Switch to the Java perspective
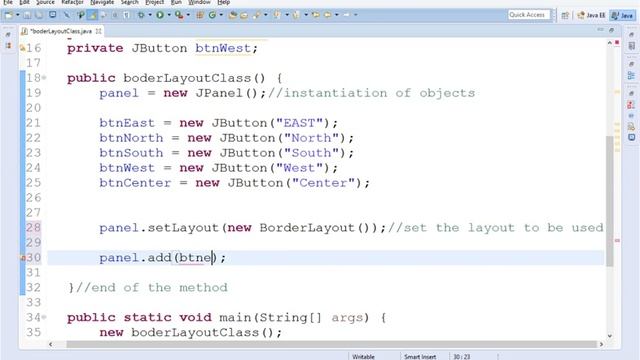The width and height of the screenshot is (640, 360). coord(622,16)
